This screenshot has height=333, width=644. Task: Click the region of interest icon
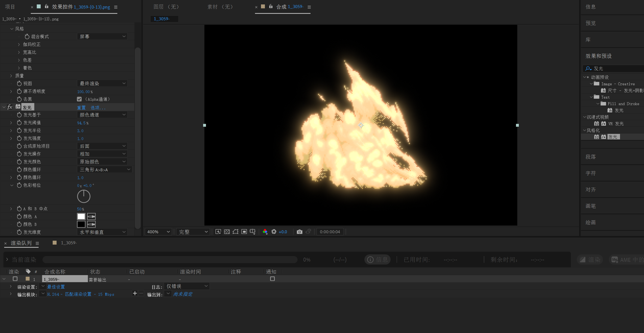244,232
